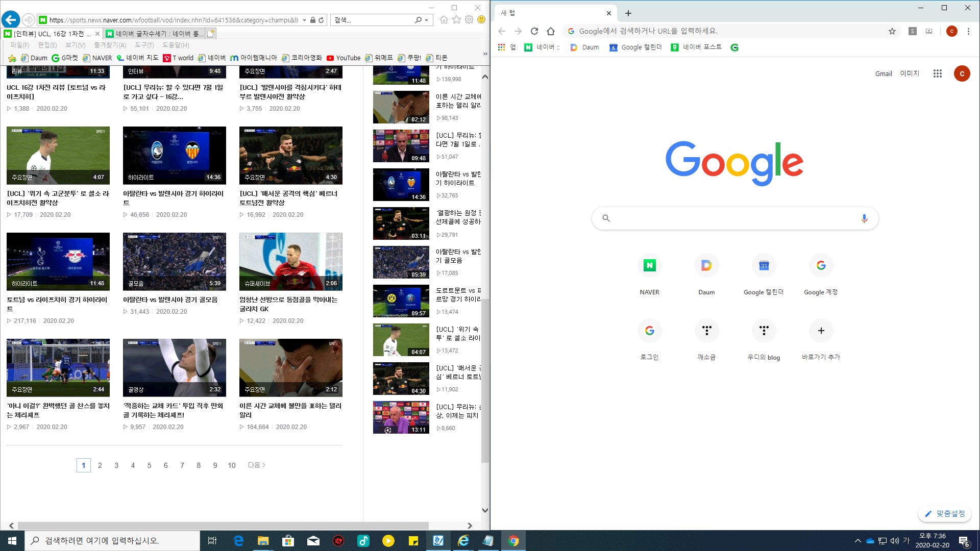
Task: Click the horizontal scrollbar of IE page
Action: (x=223, y=525)
